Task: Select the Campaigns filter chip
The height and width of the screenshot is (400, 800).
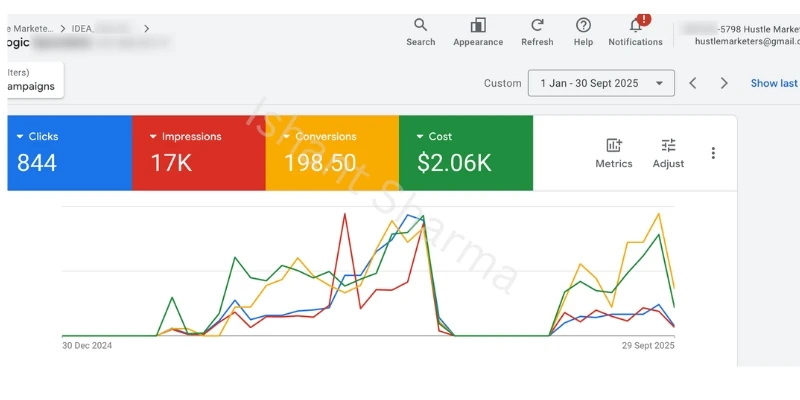Action: point(30,86)
